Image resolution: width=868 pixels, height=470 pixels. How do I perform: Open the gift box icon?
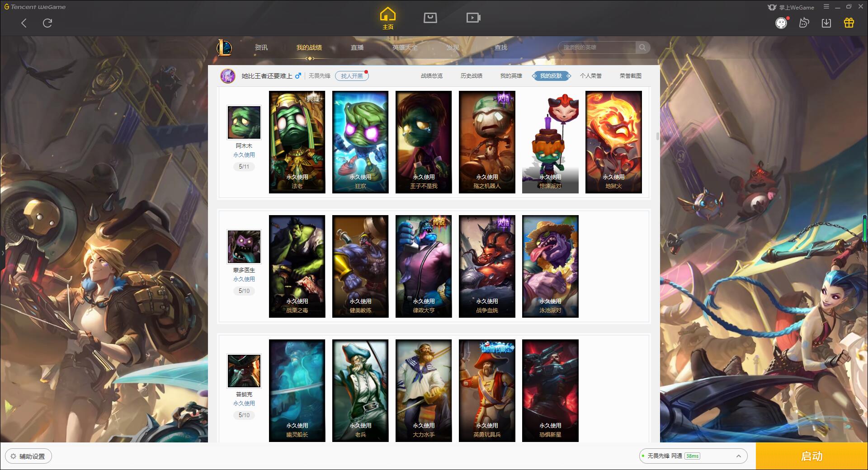pos(849,23)
